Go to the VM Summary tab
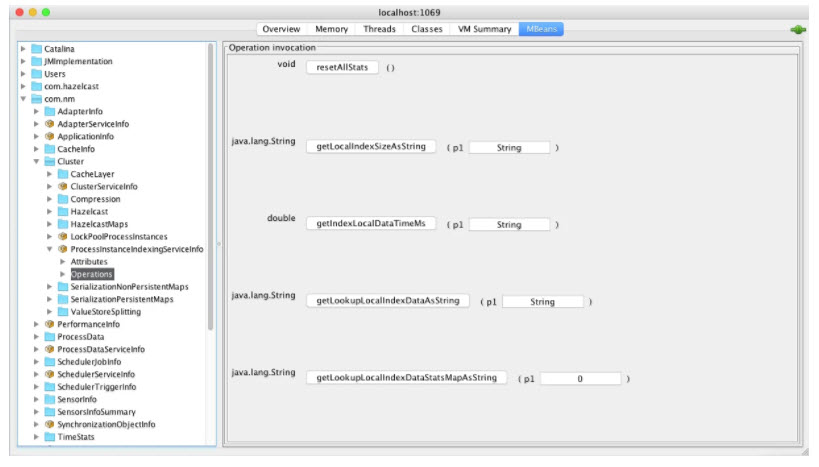 click(484, 29)
